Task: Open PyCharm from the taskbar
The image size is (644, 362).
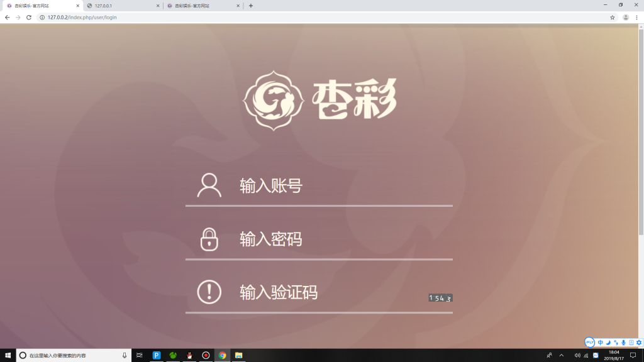Action: pos(157,356)
